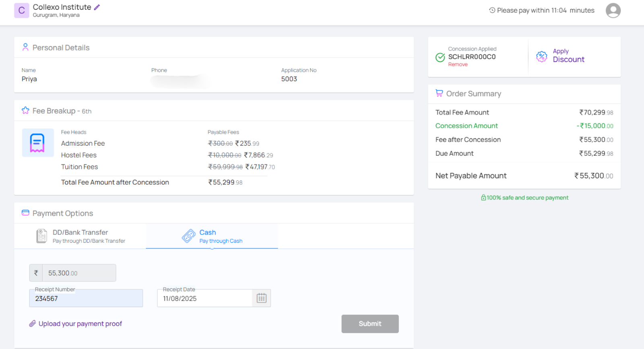Click the Receipt Date field

click(x=204, y=299)
